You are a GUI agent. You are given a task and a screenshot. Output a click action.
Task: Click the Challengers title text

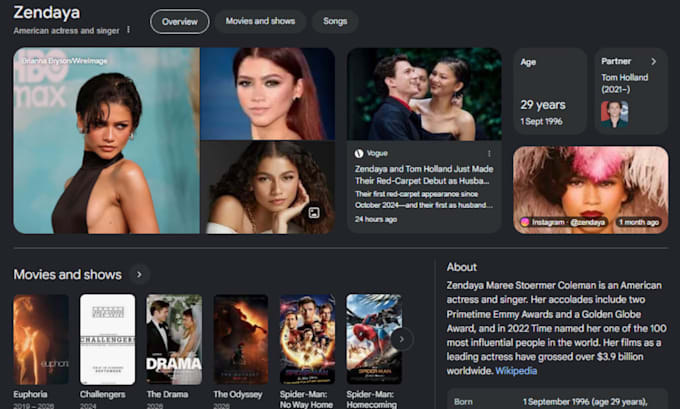coord(103,394)
